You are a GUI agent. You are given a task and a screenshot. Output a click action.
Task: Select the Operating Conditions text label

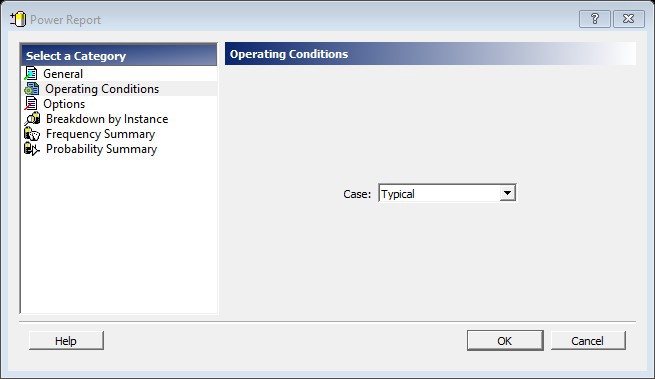pyautogui.click(x=102, y=89)
